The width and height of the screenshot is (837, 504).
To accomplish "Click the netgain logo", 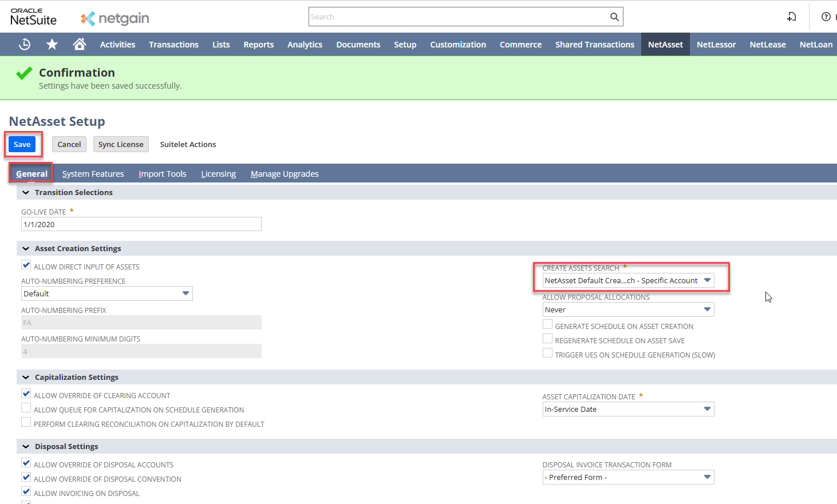I will coord(115,18).
